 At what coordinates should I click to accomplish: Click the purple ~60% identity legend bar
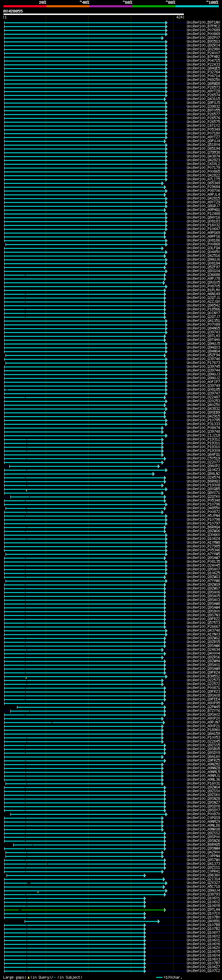coord(111,6)
